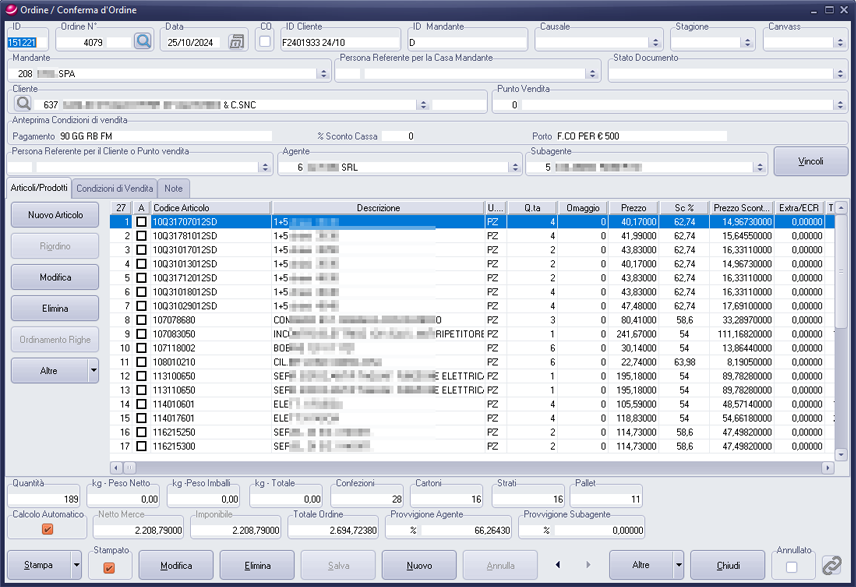Open the Note tab
The height and width of the screenshot is (587, 856).
174,188
